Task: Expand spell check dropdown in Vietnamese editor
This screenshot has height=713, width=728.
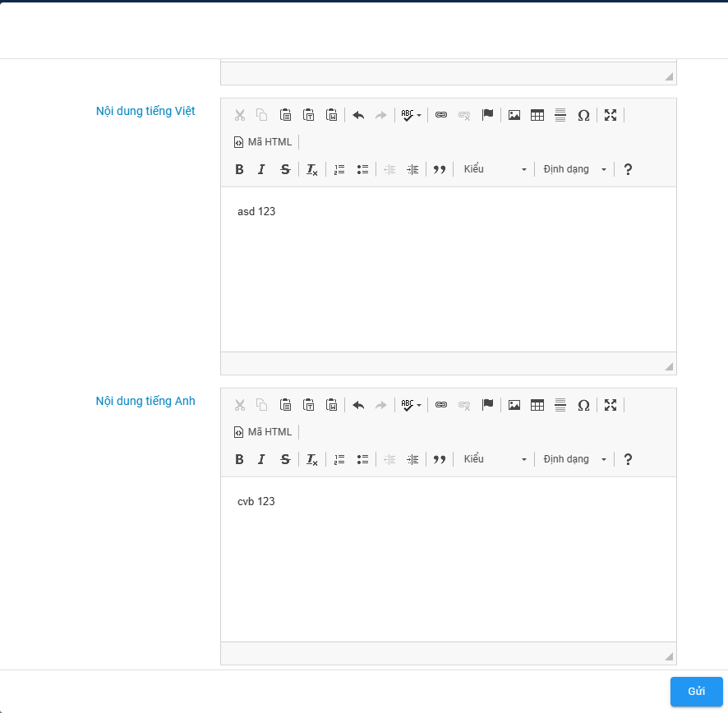Action: (x=418, y=115)
